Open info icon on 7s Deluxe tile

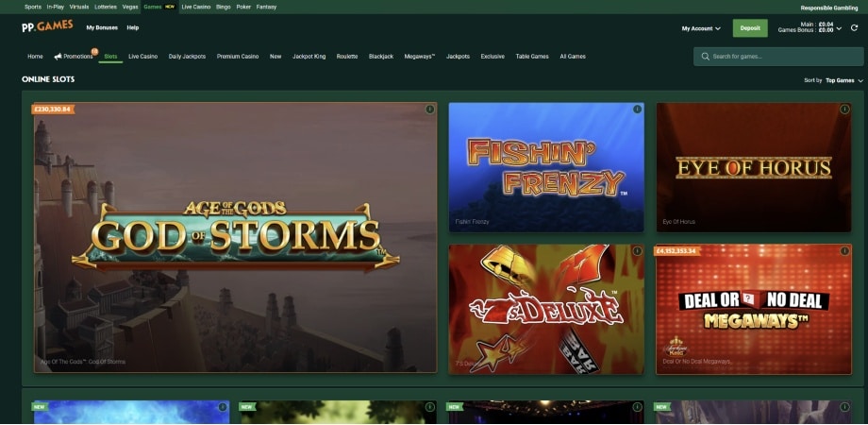pyautogui.click(x=637, y=251)
